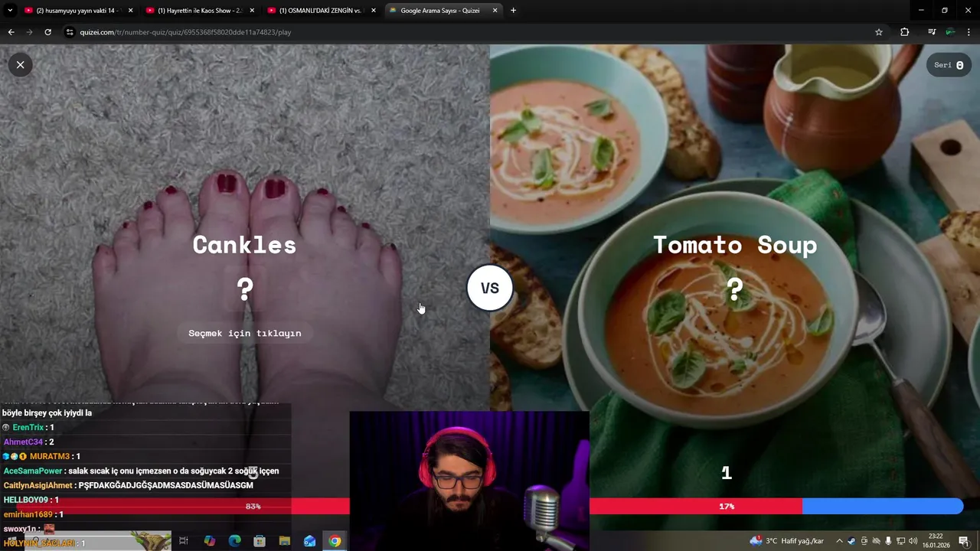Open site information icon in address bar

[x=70, y=32]
